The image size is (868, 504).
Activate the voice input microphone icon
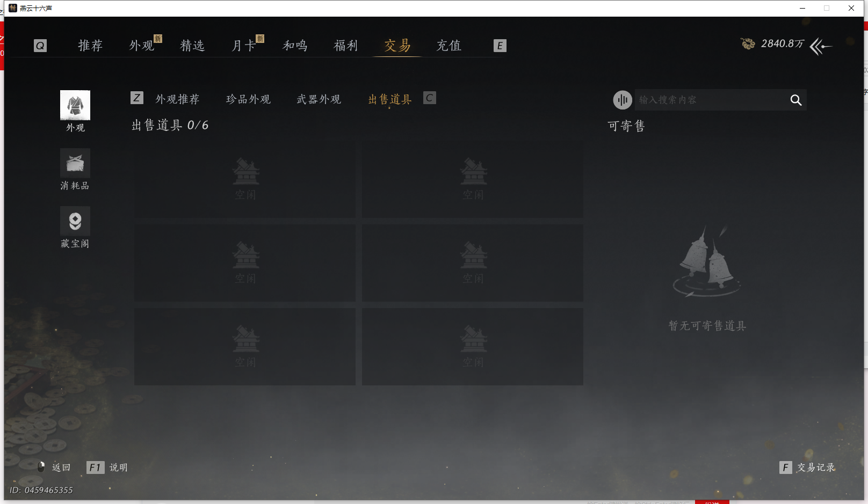[623, 100]
